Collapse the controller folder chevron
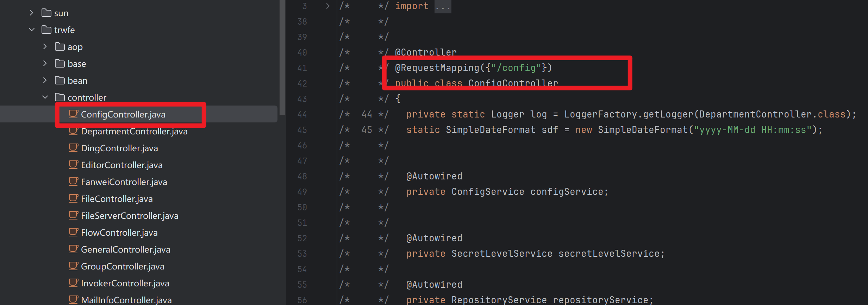The height and width of the screenshot is (305, 868). tap(45, 97)
